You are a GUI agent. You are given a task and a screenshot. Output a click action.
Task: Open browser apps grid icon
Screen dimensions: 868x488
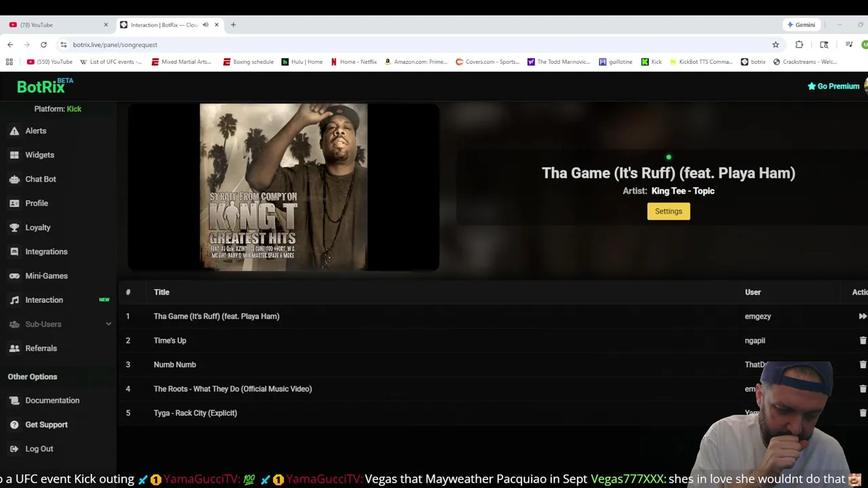(x=9, y=62)
